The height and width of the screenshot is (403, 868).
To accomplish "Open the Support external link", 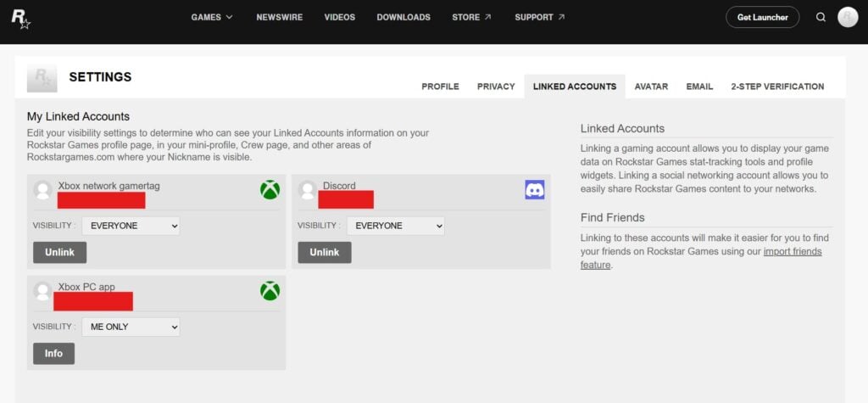I will 540,17.
